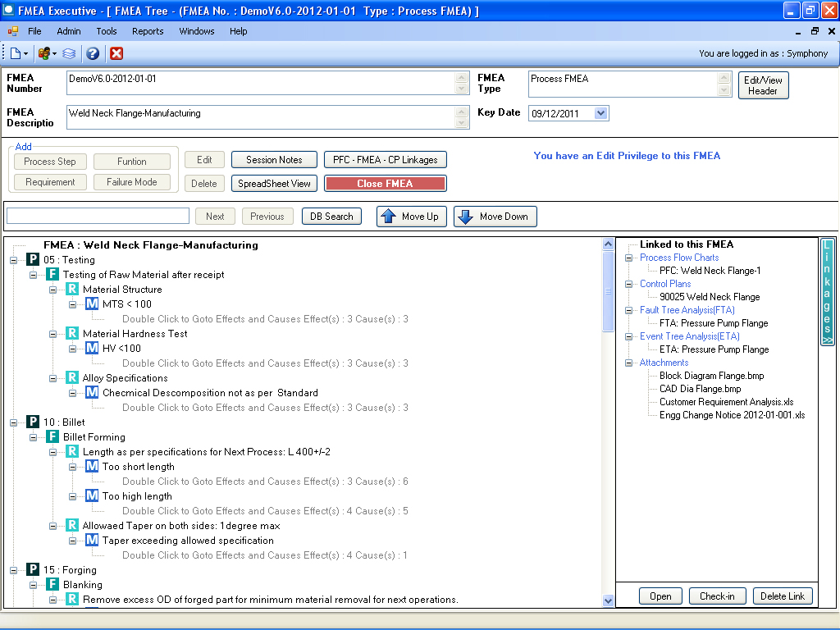This screenshot has width=840, height=630.
Task: Select the M icon for MTS < 100
Action: (92, 304)
